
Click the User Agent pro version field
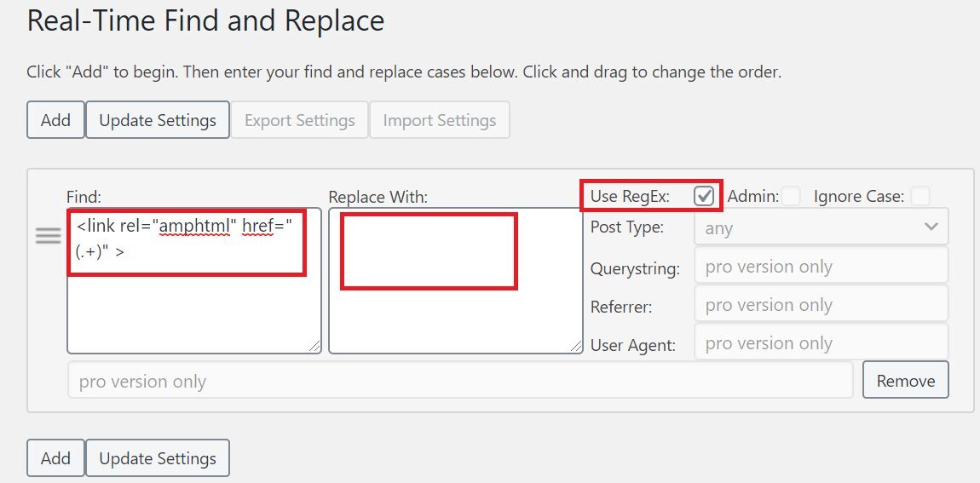tap(821, 342)
